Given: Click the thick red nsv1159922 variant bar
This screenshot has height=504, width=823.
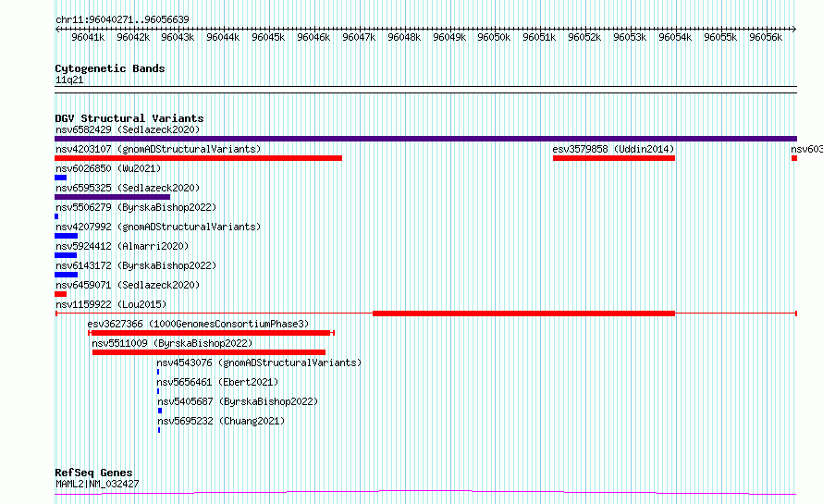Looking at the screenshot, I should [523, 313].
